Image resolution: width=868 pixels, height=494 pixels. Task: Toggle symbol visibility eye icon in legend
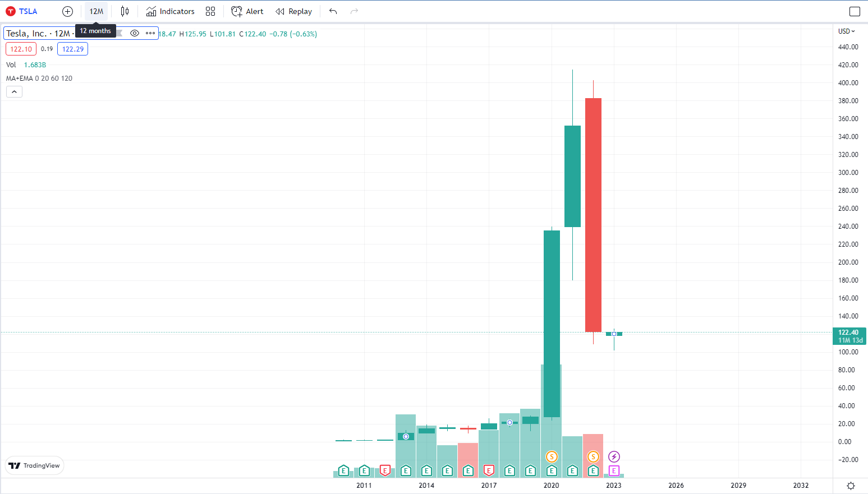point(135,33)
